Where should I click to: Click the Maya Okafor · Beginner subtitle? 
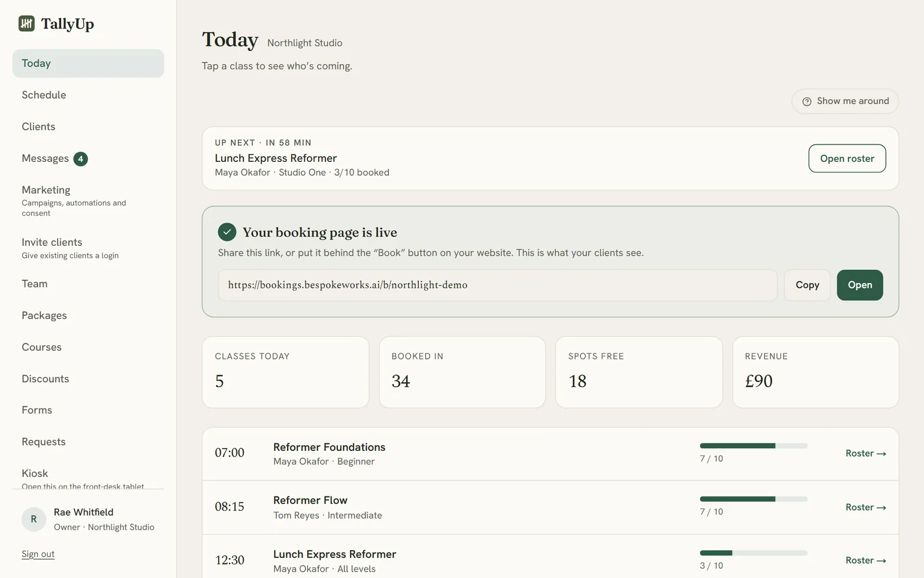point(324,462)
